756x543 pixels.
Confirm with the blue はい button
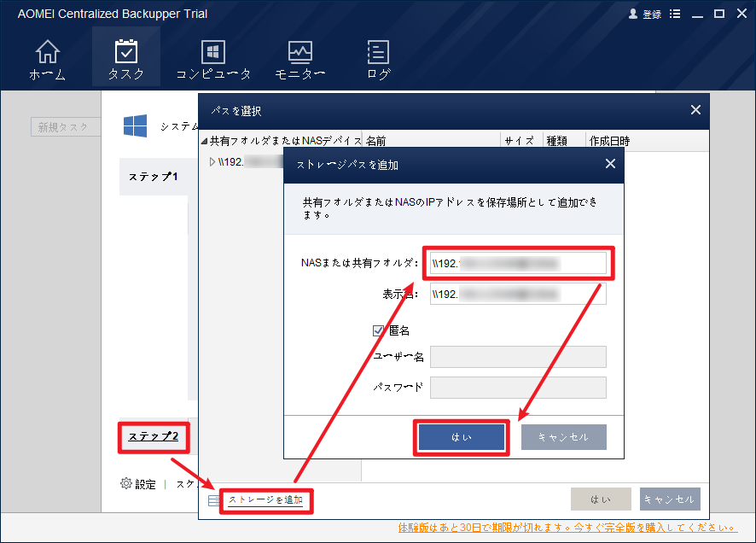(x=462, y=437)
